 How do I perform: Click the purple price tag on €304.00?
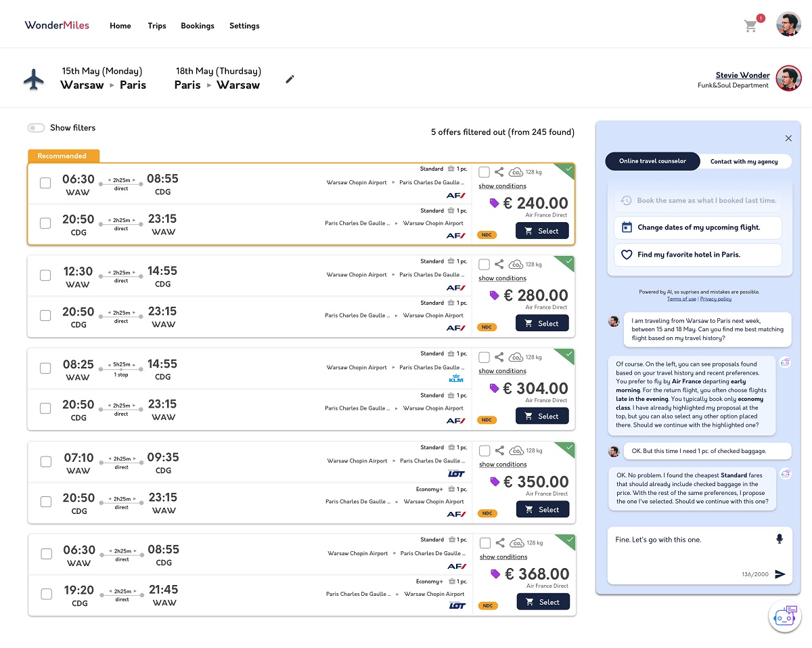point(494,389)
